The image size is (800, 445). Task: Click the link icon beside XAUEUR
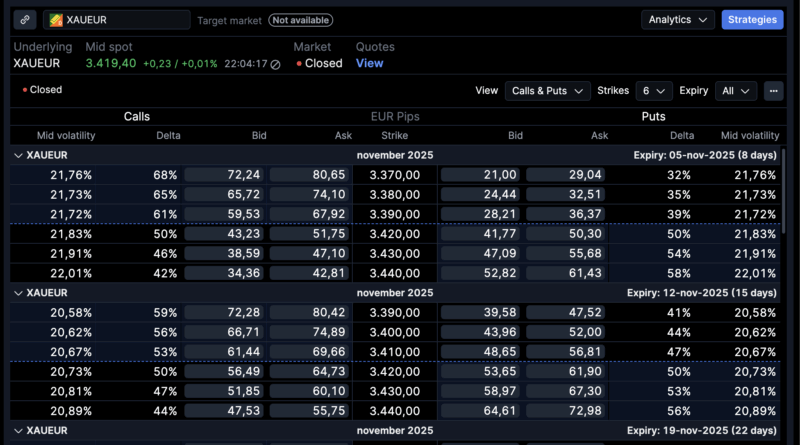click(25, 20)
